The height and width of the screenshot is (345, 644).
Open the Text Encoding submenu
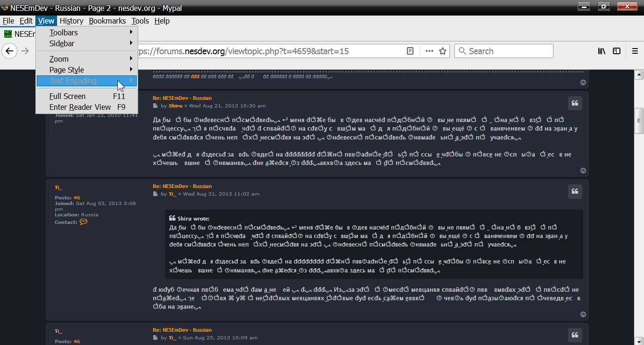pyautogui.click(x=87, y=81)
